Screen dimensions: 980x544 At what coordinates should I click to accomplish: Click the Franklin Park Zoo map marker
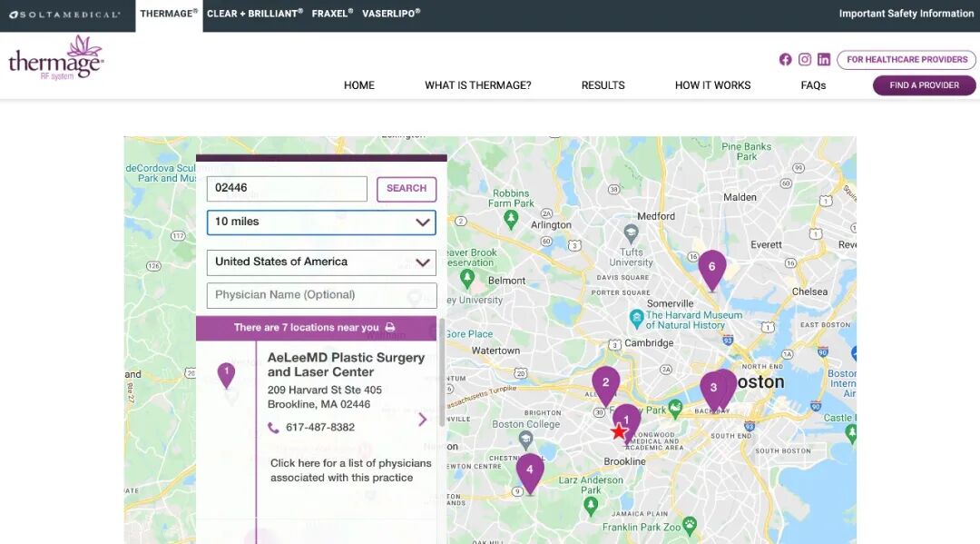(x=690, y=526)
